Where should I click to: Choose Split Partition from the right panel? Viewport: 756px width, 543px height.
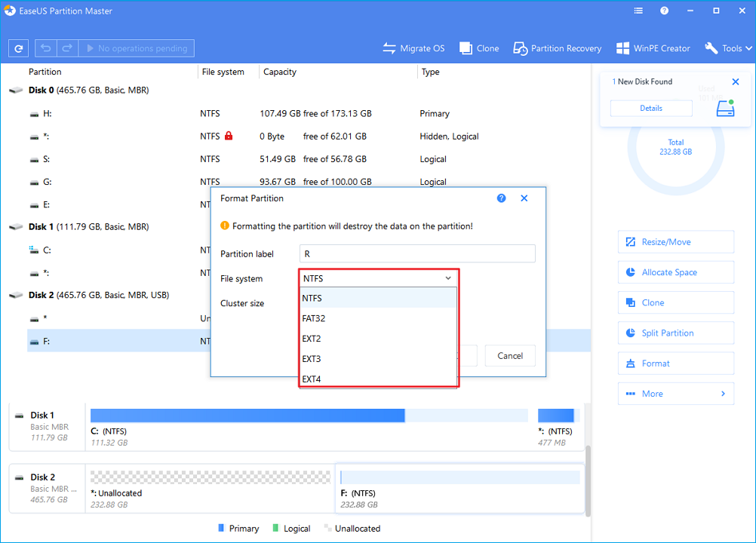point(675,333)
